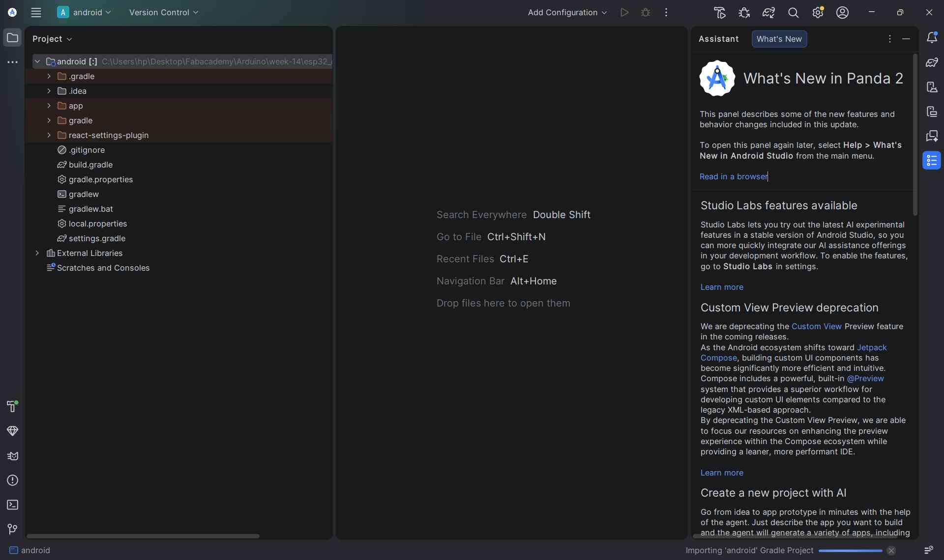Image resolution: width=944 pixels, height=560 pixels.
Task: Hide the Assistant panel
Action: coord(906,39)
